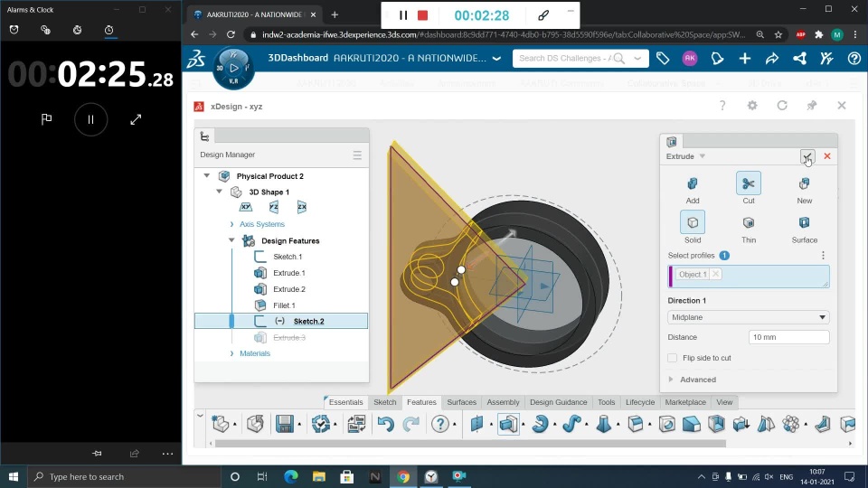Click the xDesign settings gear icon
This screenshot has height=488, width=868.
[x=751, y=105]
